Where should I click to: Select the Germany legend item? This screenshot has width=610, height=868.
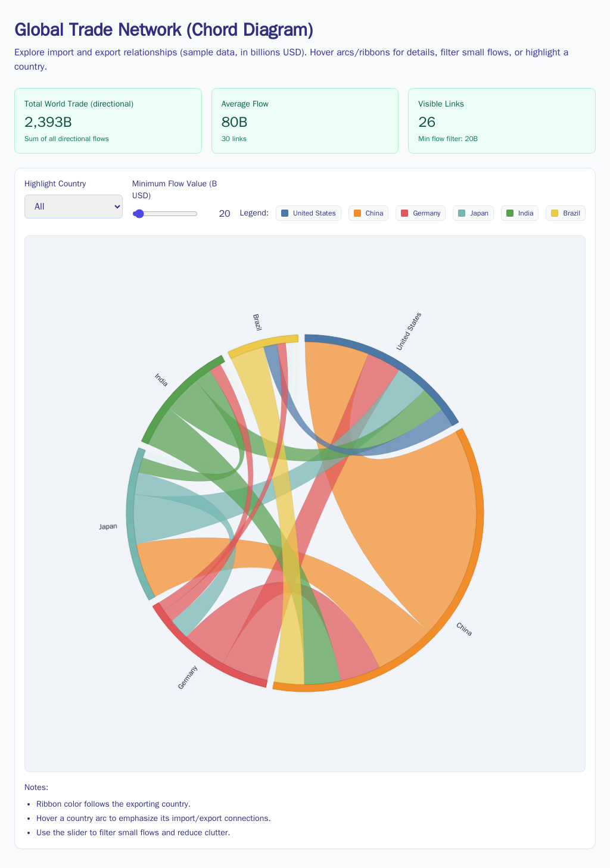coord(421,213)
